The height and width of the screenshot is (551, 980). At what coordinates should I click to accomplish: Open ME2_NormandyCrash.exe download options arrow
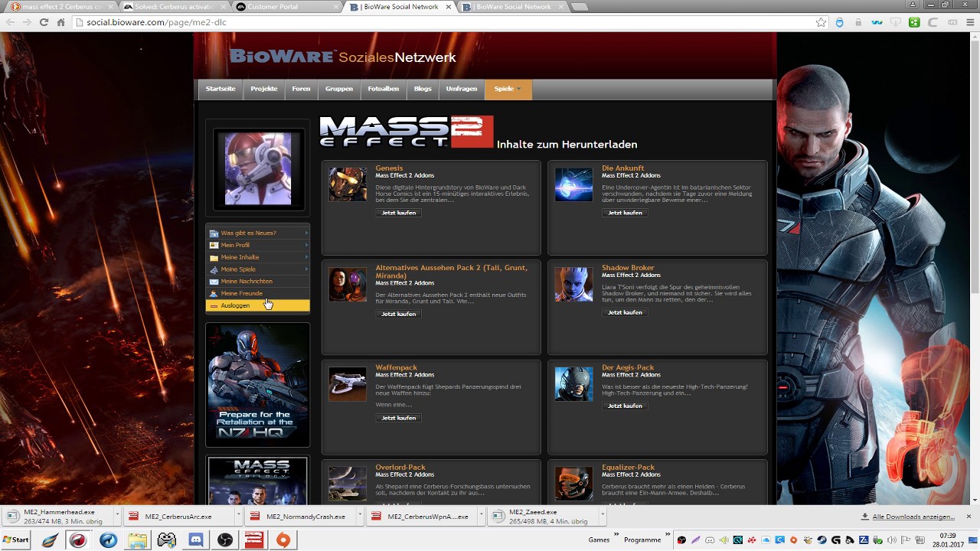click(x=360, y=517)
